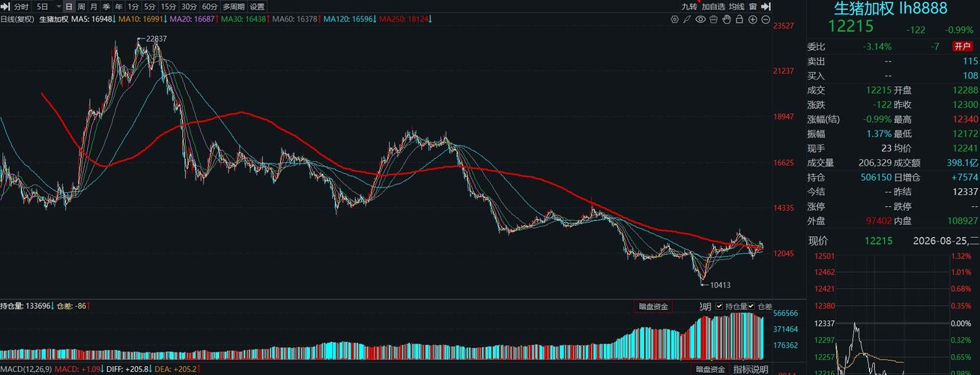
Task: Switch to 30分 minute chart
Action: tap(189, 6)
